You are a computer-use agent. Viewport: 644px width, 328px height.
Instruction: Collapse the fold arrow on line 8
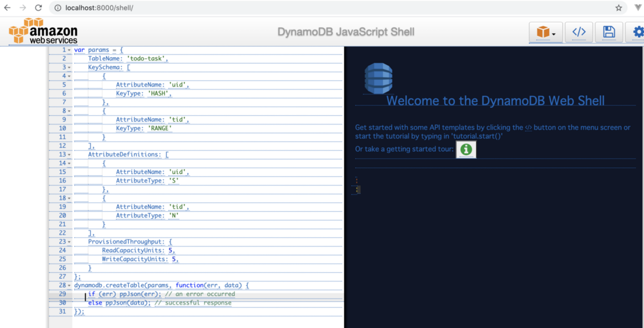(x=69, y=111)
